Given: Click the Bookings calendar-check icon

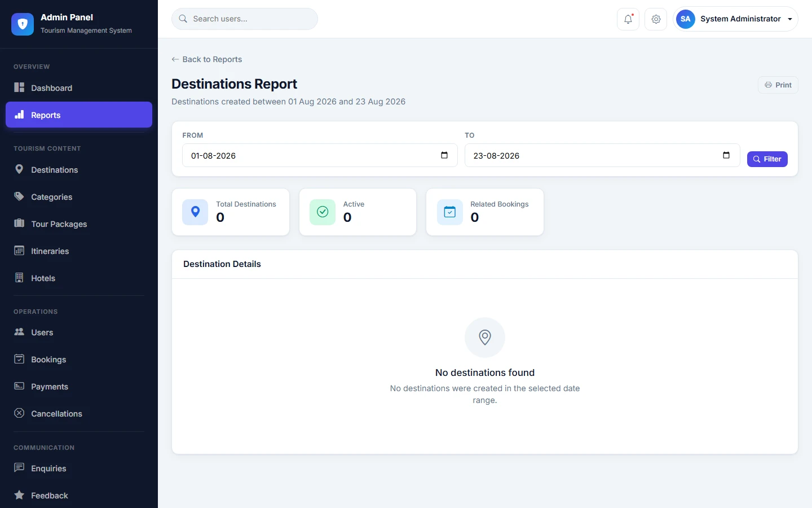Looking at the screenshot, I should (x=19, y=359).
